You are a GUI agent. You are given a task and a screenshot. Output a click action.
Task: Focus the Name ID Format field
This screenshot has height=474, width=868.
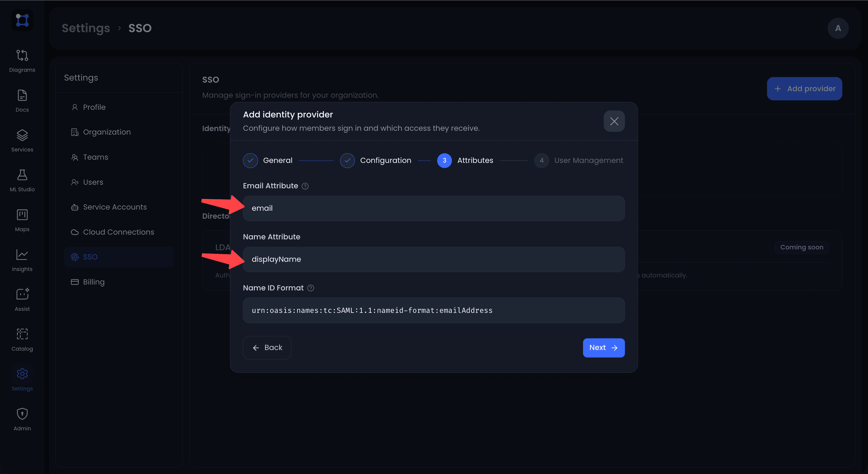coord(434,310)
